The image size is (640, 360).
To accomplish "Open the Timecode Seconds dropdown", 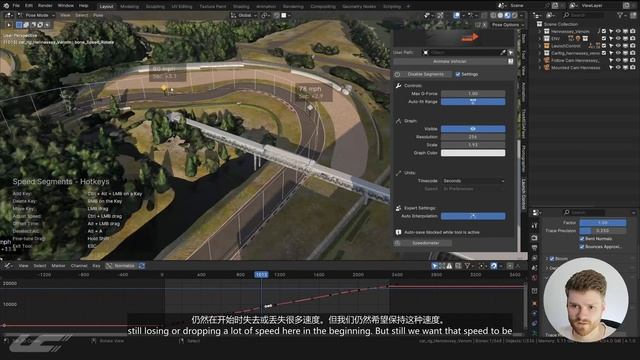I will 473,180.
